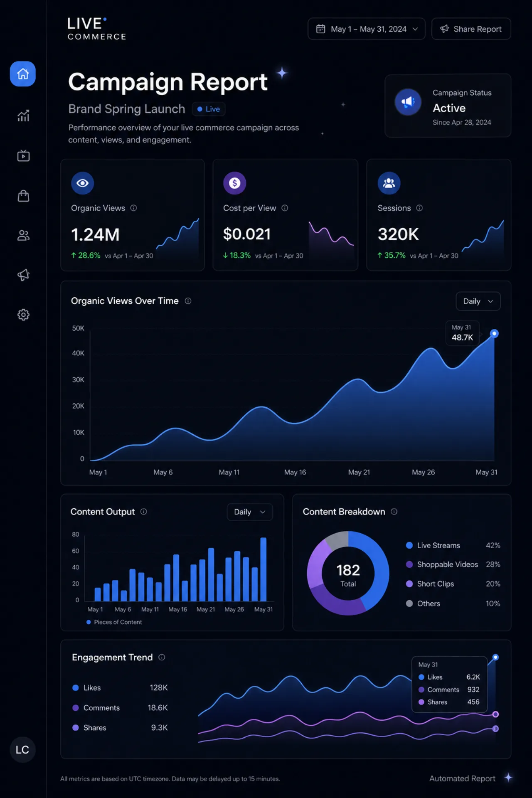
Task: Click the 28.6% change on Organic Views
Action: [x=86, y=256]
